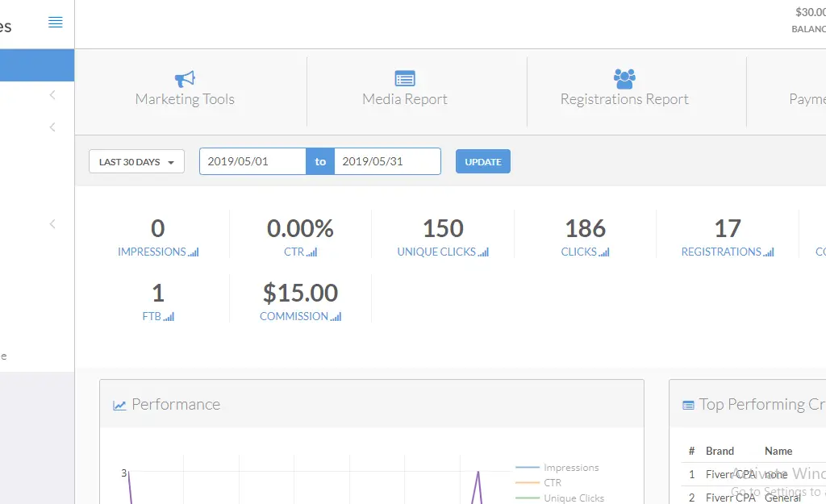
Task: Click the UNIQUE CLICKS stat label
Action: (x=436, y=252)
